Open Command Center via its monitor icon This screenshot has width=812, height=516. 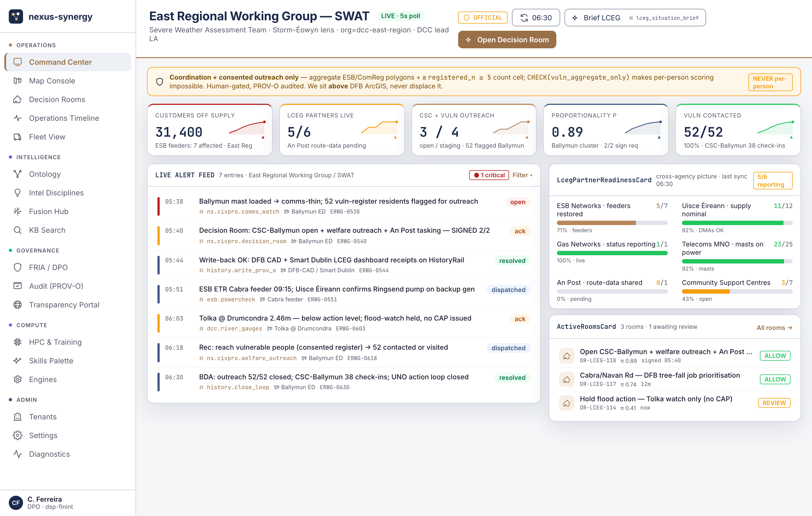pyautogui.click(x=18, y=62)
